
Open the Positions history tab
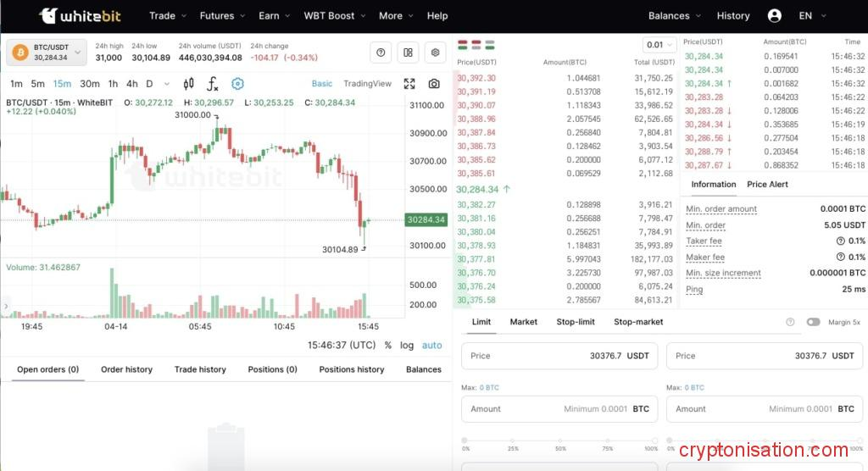[x=352, y=369]
